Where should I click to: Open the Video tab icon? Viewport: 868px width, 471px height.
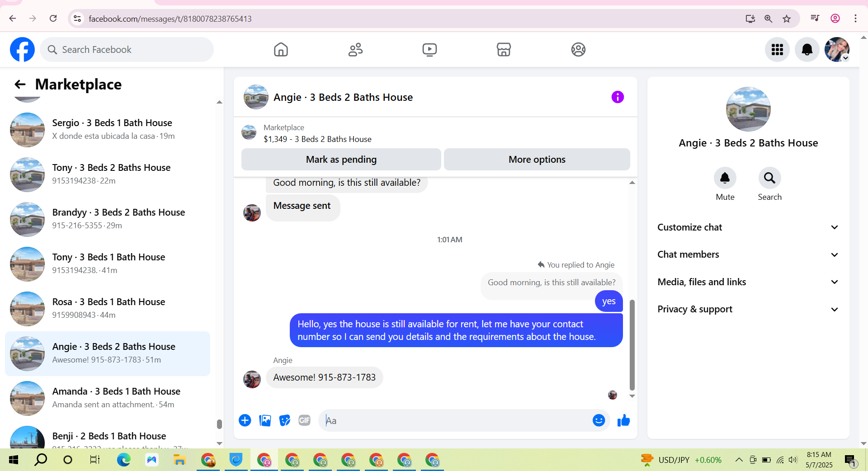tap(429, 49)
